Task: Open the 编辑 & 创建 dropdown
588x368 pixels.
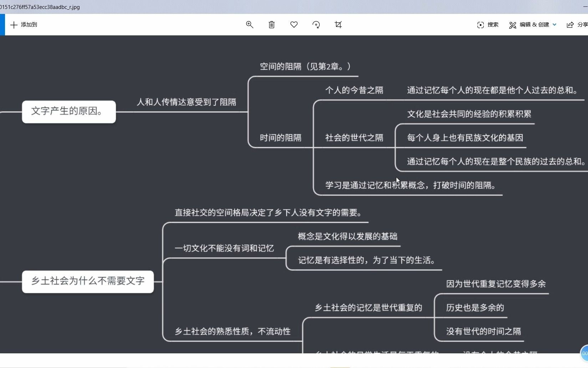Action: [533, 25]
